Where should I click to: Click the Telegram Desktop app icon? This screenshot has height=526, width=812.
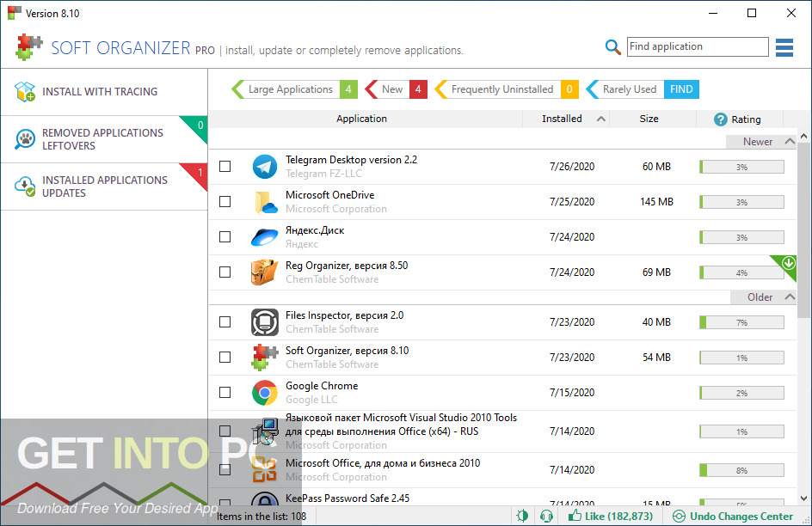click(x=265, y=167)
